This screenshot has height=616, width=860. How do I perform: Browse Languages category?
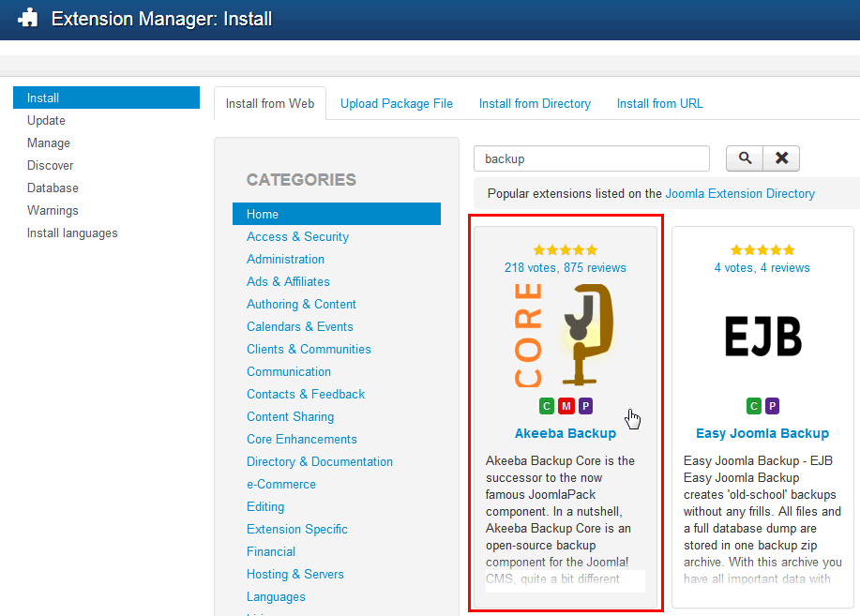tap(276, 596)
